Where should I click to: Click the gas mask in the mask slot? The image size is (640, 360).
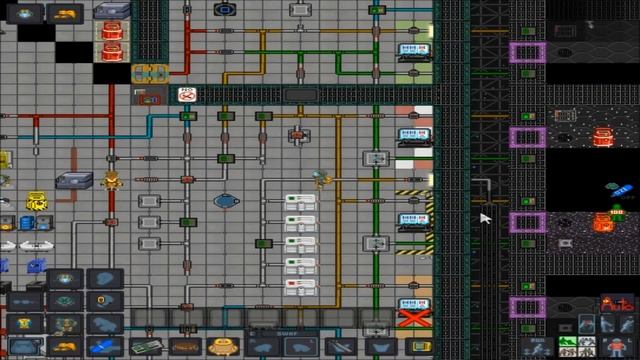[65, 302]
